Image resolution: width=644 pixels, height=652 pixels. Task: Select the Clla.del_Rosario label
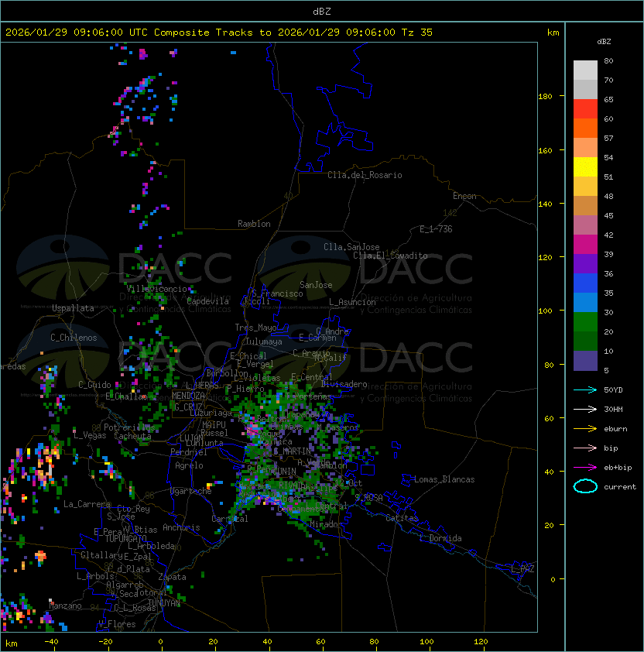point(365,175)
